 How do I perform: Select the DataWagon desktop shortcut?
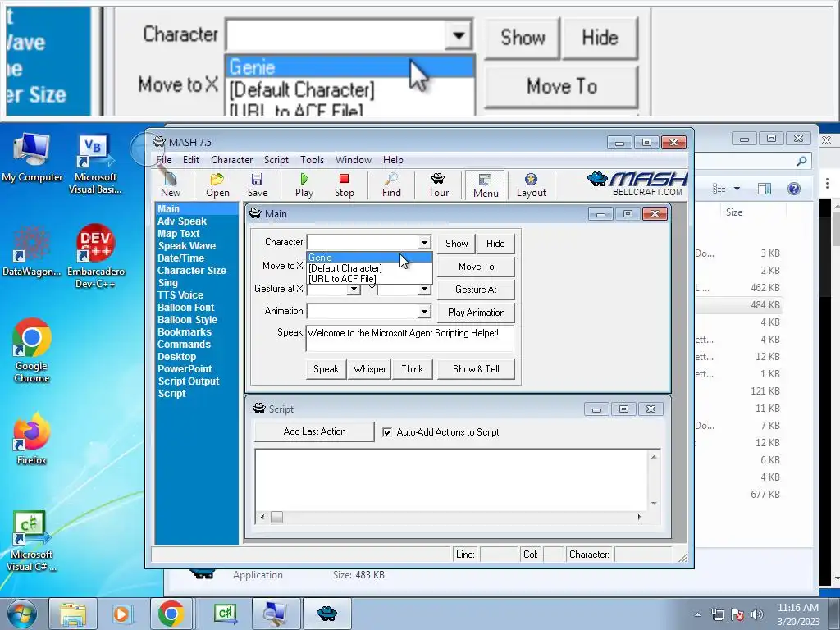coord(32,252)
